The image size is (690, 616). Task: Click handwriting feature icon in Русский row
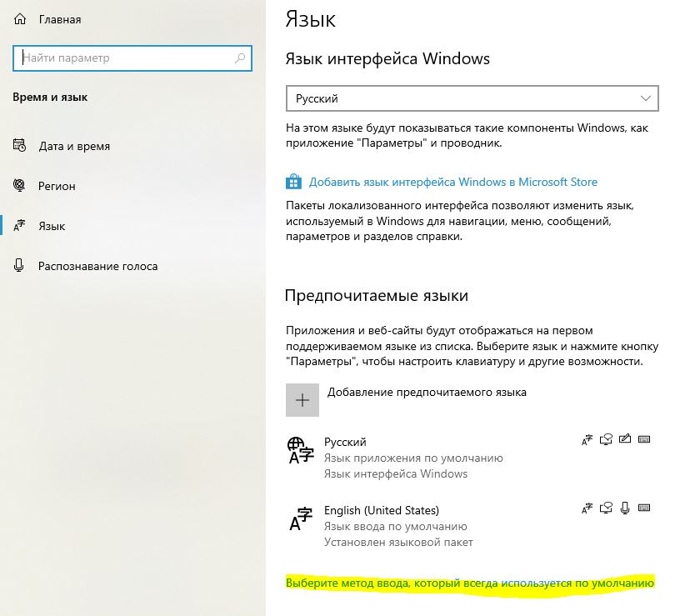point(625,439)
